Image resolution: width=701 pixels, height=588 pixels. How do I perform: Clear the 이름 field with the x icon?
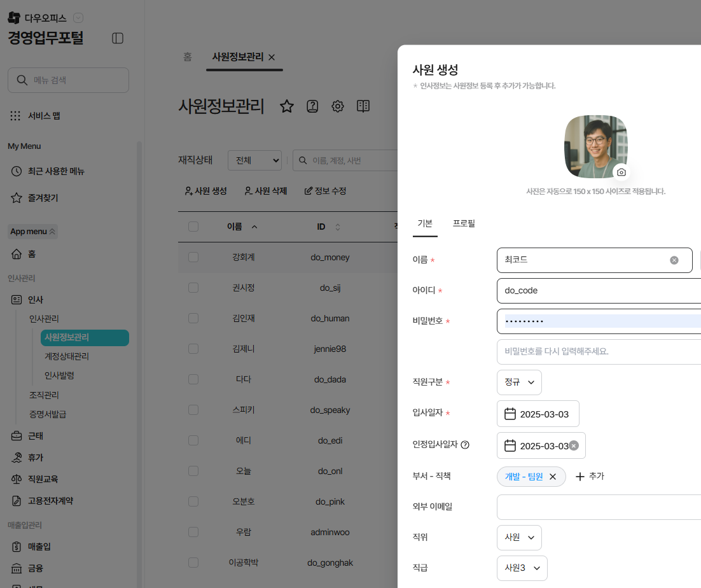point(674,260)
